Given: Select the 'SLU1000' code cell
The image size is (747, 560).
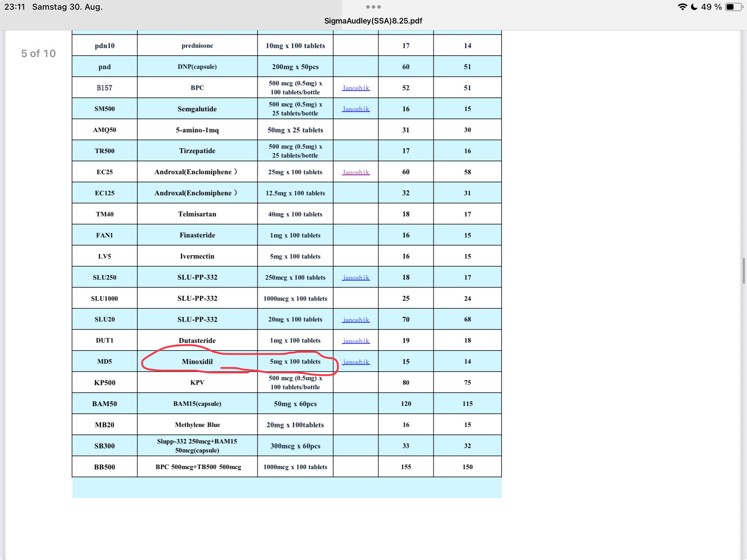Looking at the screenshot, I should (x=104, y=298).
